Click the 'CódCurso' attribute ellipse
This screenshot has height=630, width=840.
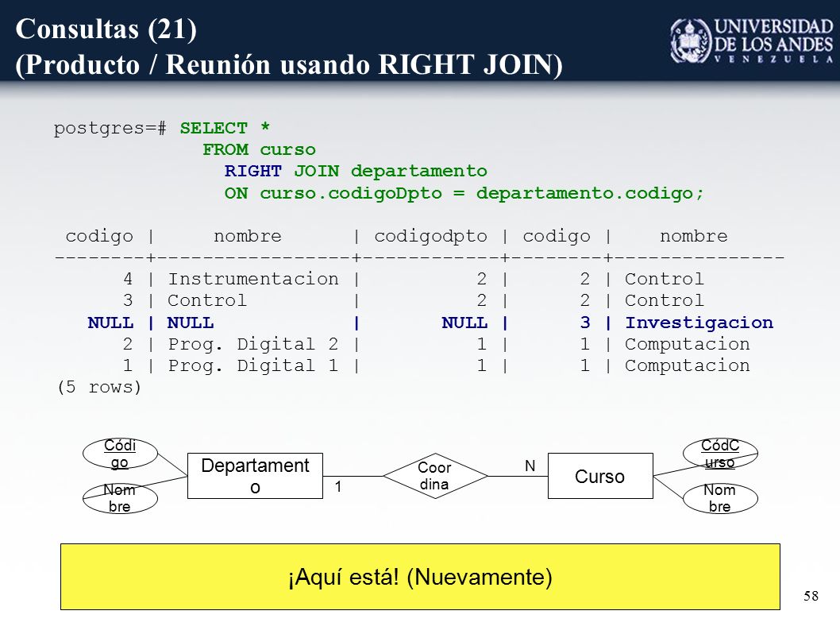pos(720,454)
